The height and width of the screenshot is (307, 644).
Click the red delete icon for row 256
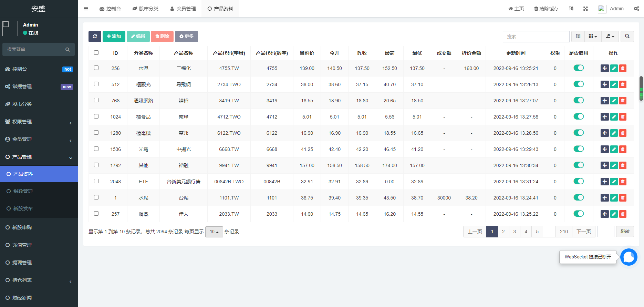(x=623, y=68)
